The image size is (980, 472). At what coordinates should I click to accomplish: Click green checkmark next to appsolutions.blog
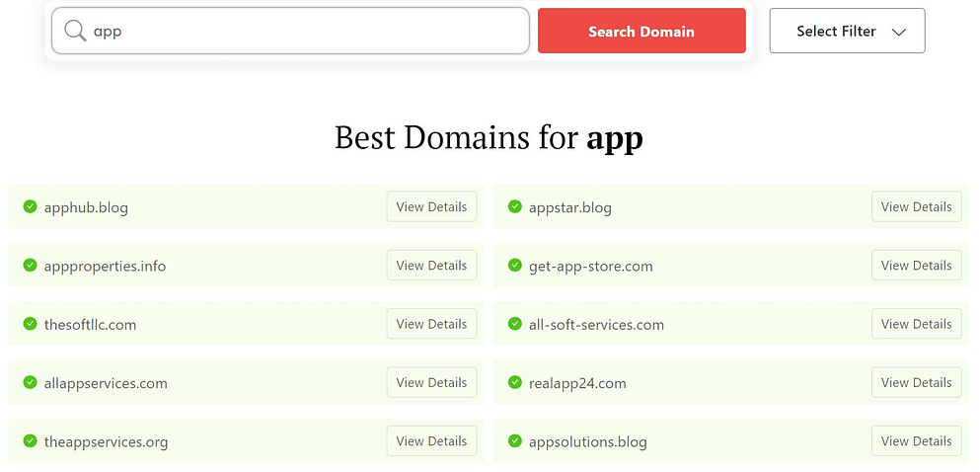(x=514, y=441)
